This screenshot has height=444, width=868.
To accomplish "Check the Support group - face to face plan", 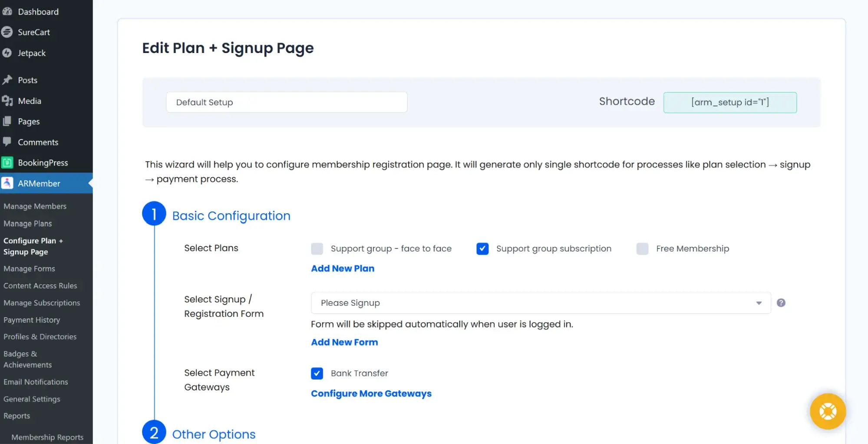I will pyautogui.click(x=317, y=249).
